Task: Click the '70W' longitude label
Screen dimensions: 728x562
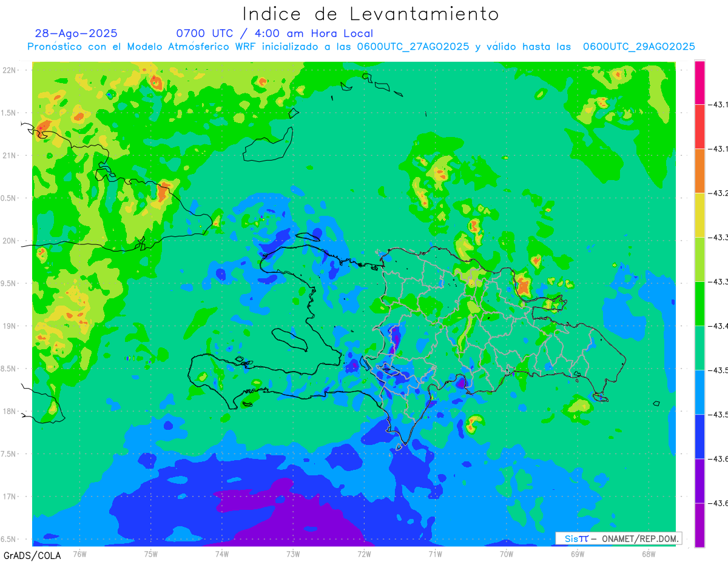Action: pos(507,553)
